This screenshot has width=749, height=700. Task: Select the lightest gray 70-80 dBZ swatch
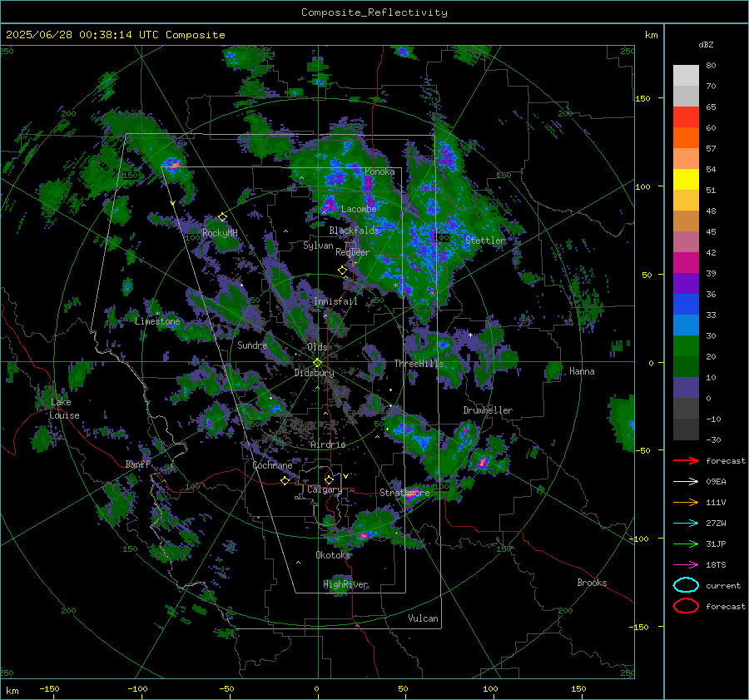pos(686,76)
